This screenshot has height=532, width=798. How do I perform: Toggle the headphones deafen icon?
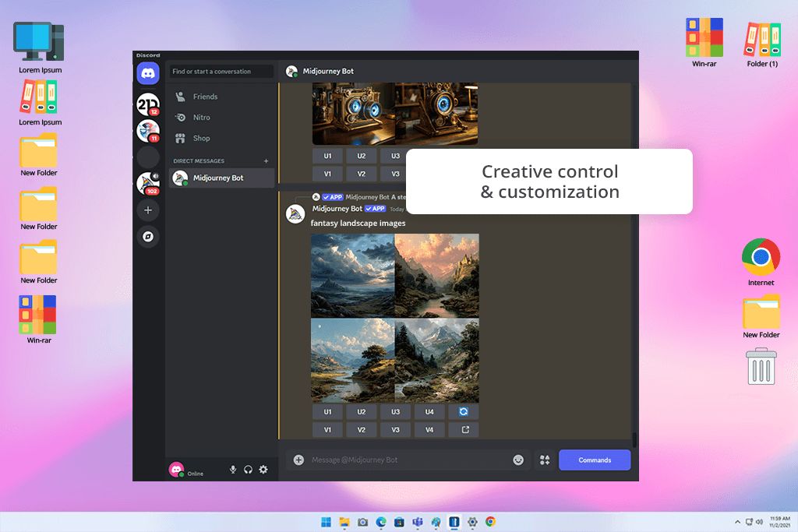click(x=248, y=470)
